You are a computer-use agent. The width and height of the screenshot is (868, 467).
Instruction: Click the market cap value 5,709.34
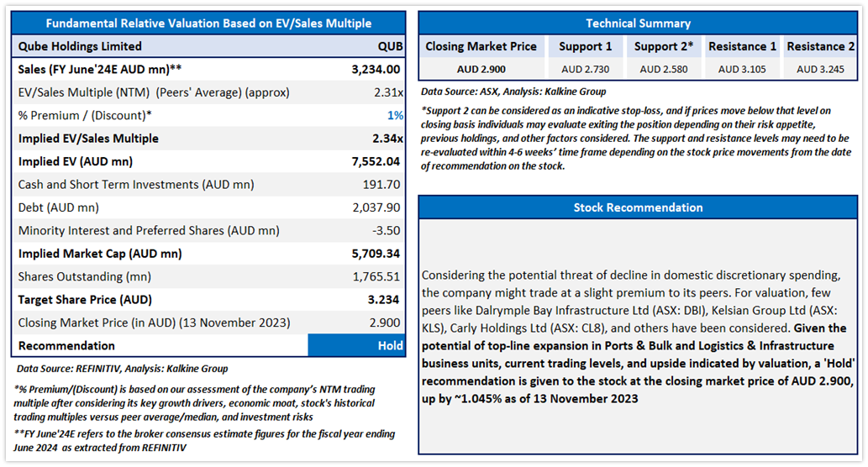[x=376, y=254]
